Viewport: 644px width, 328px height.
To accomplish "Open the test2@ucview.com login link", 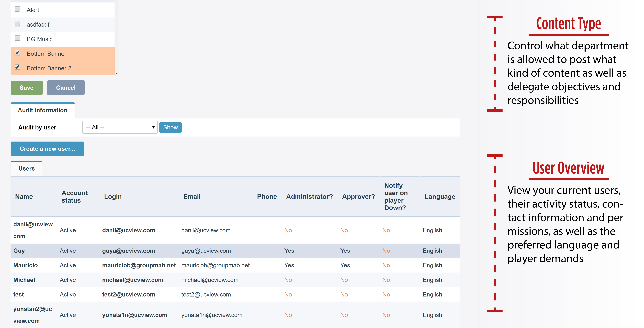I will (x=129, y=295).
